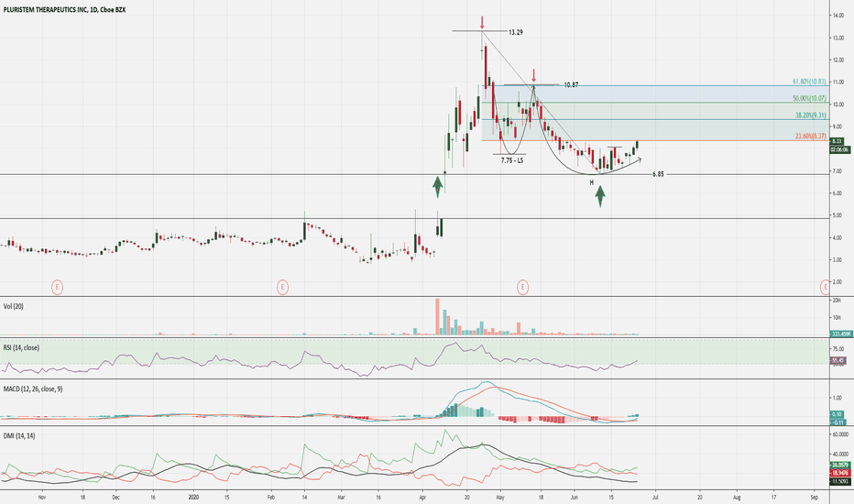Click the RSI value tag 55.45

(838, 361)
